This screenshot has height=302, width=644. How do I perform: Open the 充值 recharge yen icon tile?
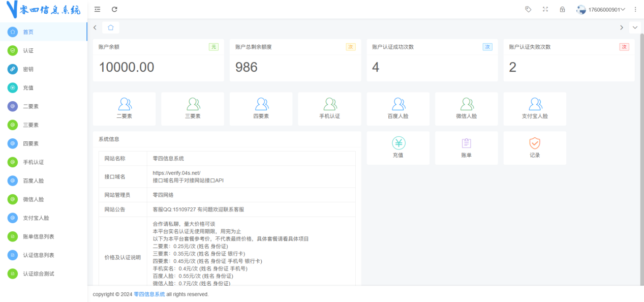(x=397, y=147)
